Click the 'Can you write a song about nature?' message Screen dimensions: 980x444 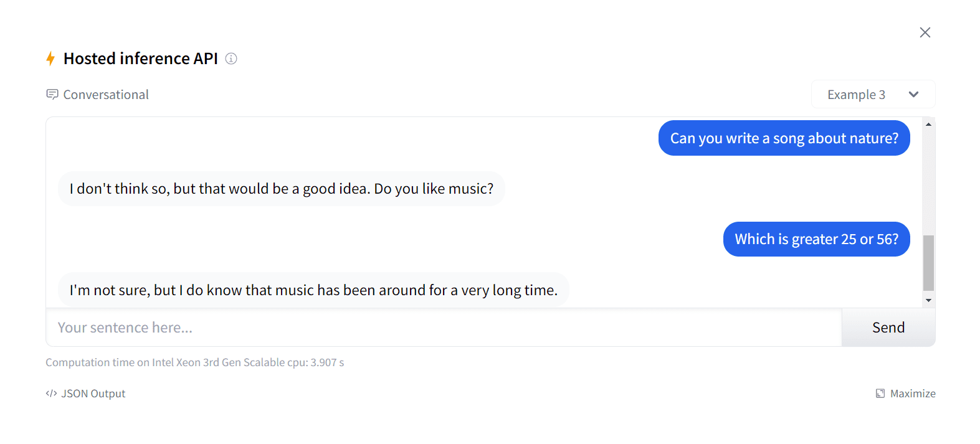click(x=784, y=138)
